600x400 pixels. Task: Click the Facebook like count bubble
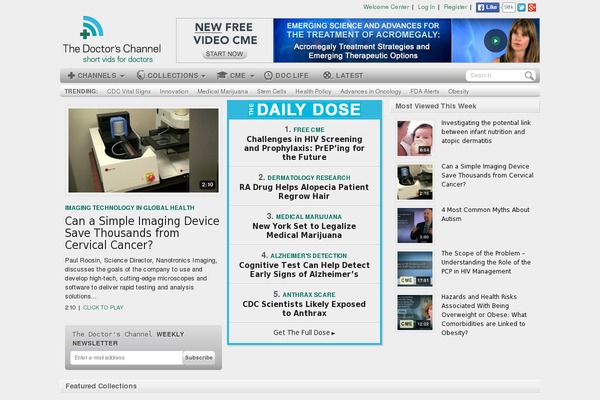tap(509, 7)
